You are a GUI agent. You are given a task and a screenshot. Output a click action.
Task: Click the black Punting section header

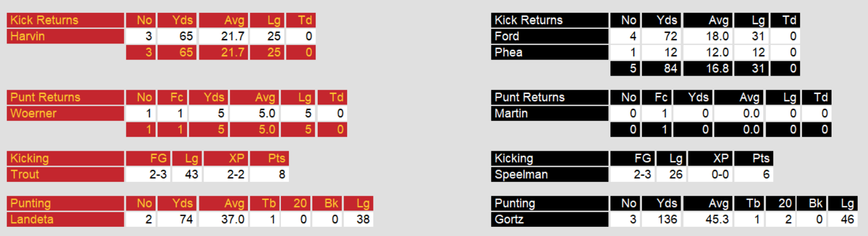click(x=514, y=204)
